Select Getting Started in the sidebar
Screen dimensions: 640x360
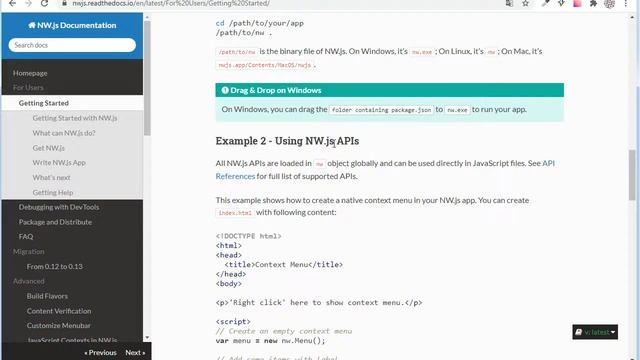coord(44,103)
